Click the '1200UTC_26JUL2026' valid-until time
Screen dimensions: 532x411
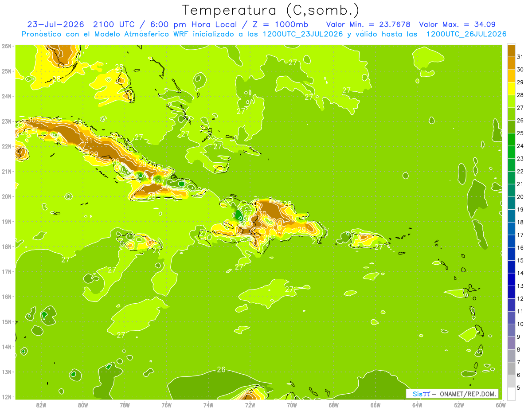click(x=466, y=34)
